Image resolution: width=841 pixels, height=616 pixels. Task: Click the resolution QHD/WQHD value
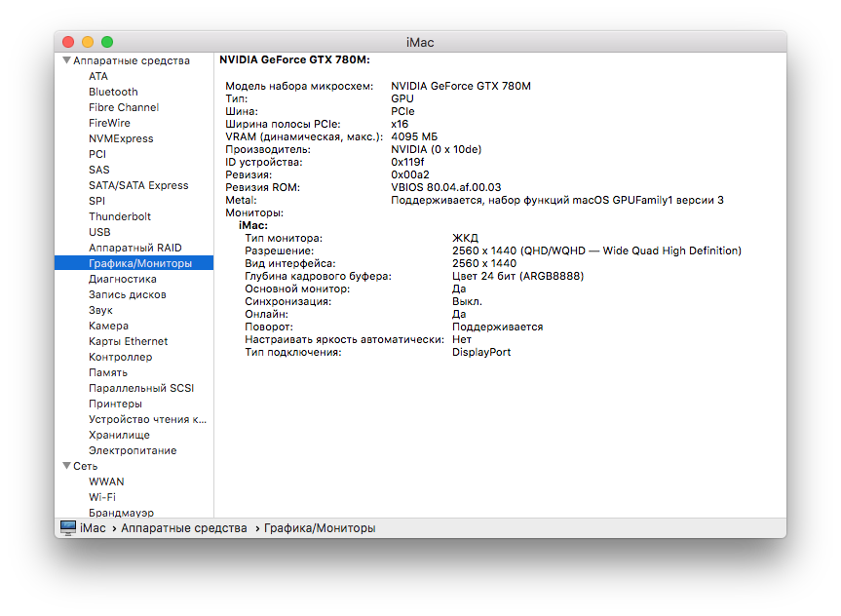tap(596, 250)
